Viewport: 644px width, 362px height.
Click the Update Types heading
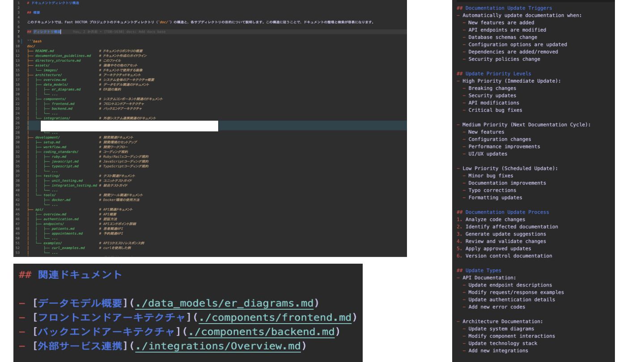point(483,270)
